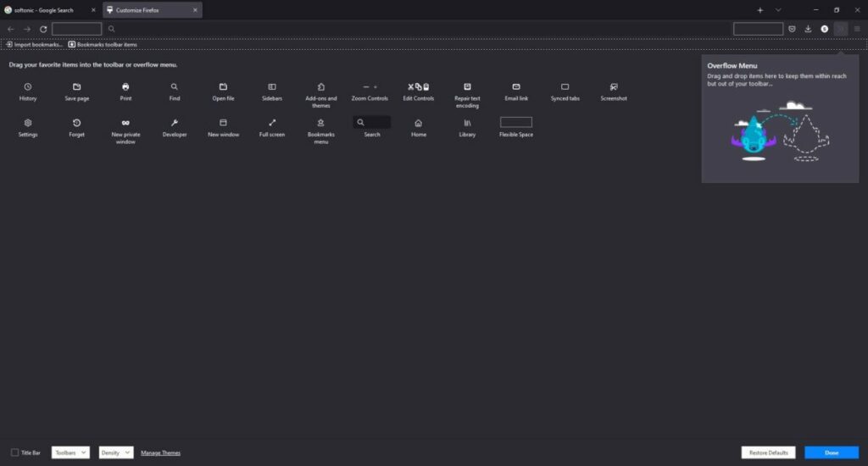Click the blue Done button
868x466 pixels.
click(x=831, y=452)
